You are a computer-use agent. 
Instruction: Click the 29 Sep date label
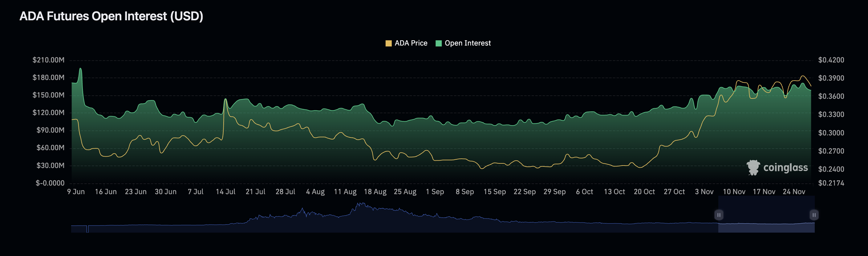click(x=555, y=192)
